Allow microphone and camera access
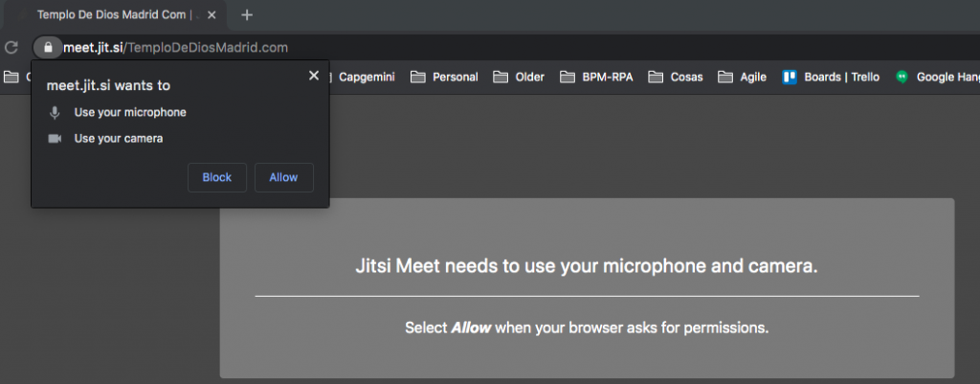980x384 pixels. (283, 177)
